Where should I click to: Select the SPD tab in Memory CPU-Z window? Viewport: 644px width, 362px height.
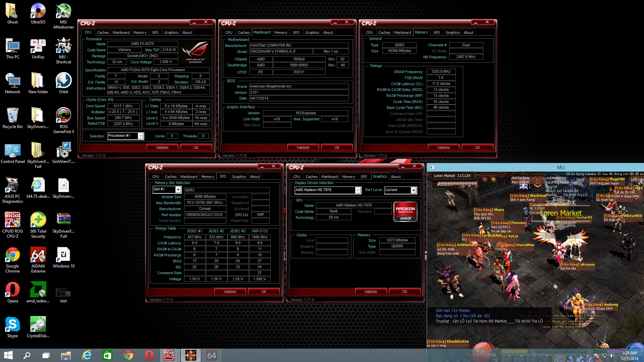[436, 33]
